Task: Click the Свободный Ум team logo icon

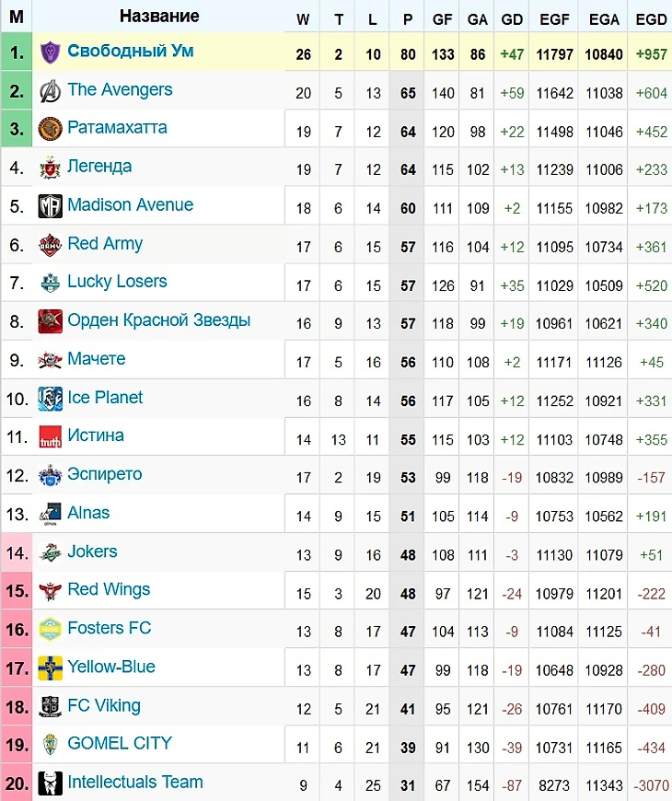Action: pyautogui.click(x=50, y=52)
